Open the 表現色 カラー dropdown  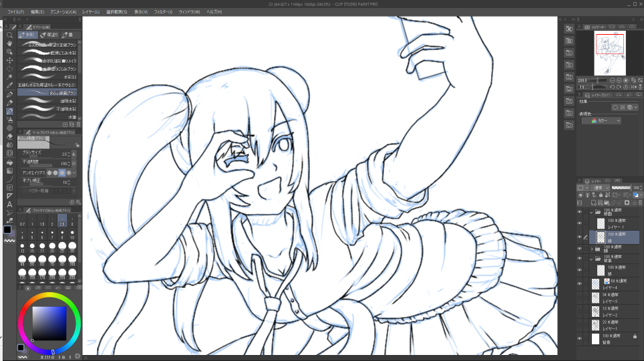pos(601,120)
